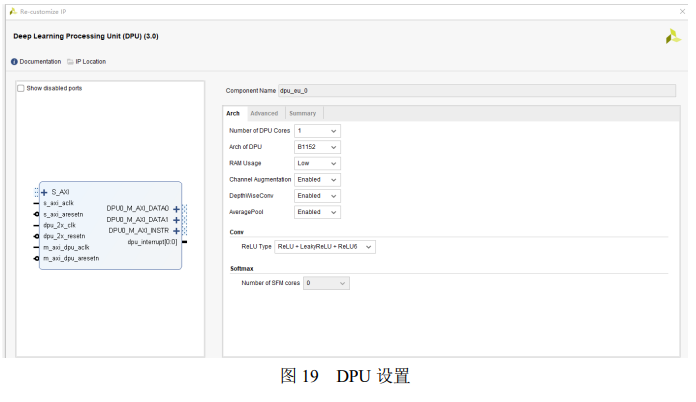Open the RAM Usage dropdown
Image resolution: width=696 pixels, height=402 pixels.
317,163
